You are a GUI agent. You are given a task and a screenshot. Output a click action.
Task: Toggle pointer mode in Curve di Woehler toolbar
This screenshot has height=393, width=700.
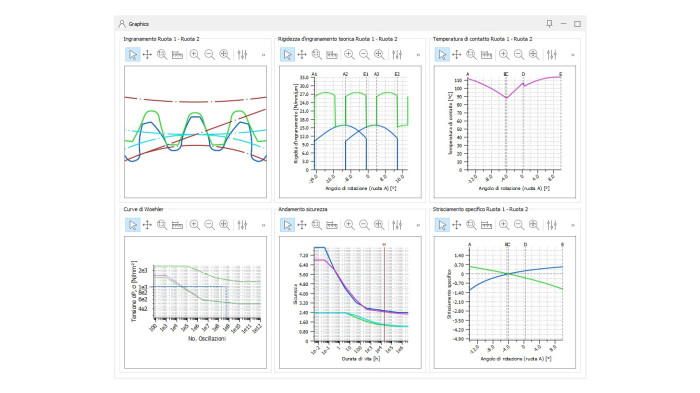(x=133, y=225)
